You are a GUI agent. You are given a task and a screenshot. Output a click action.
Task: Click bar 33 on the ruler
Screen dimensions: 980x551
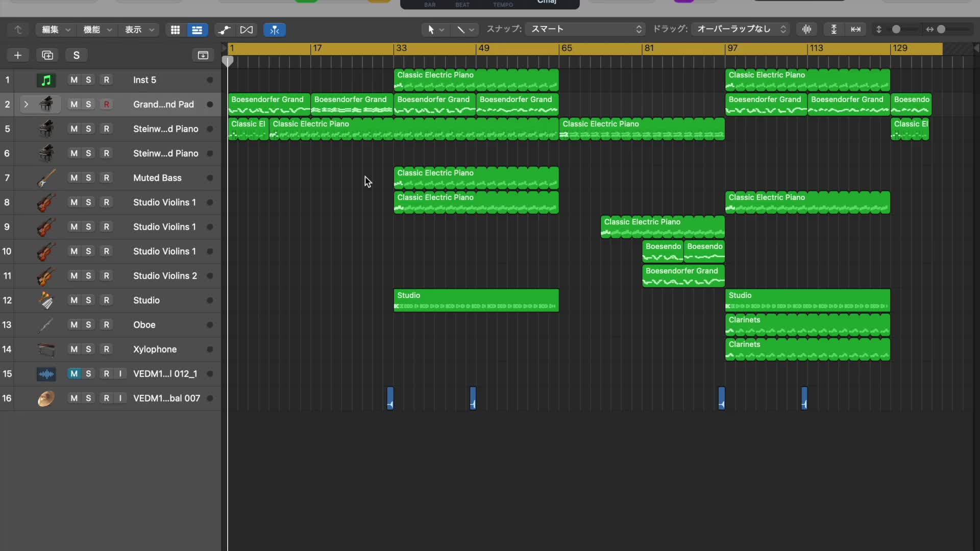point(402,48)
